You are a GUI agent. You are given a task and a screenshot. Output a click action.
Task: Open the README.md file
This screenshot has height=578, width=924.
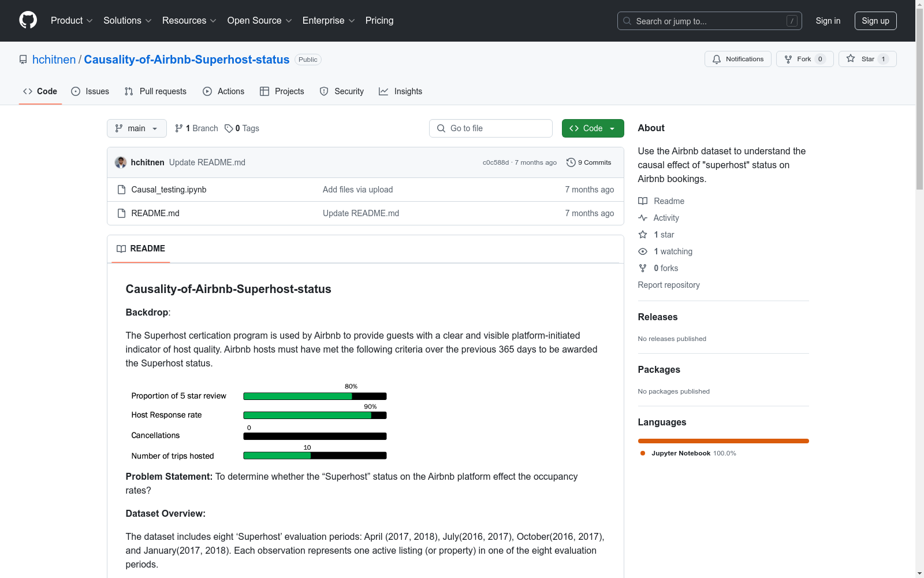tap(155, 213)
